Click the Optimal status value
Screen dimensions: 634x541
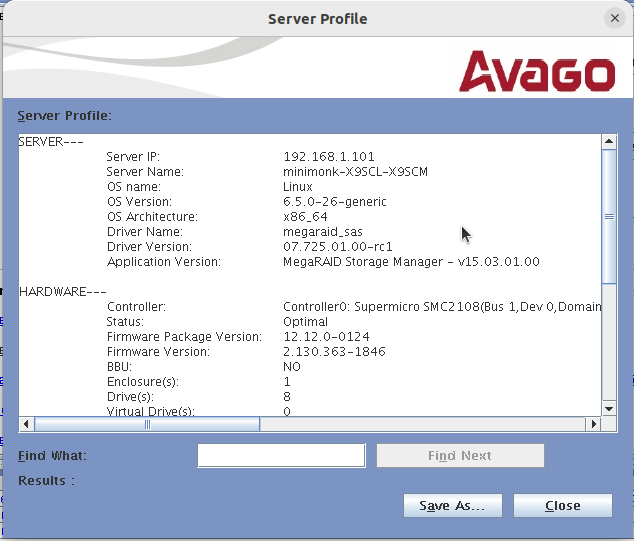click(305, 322)
